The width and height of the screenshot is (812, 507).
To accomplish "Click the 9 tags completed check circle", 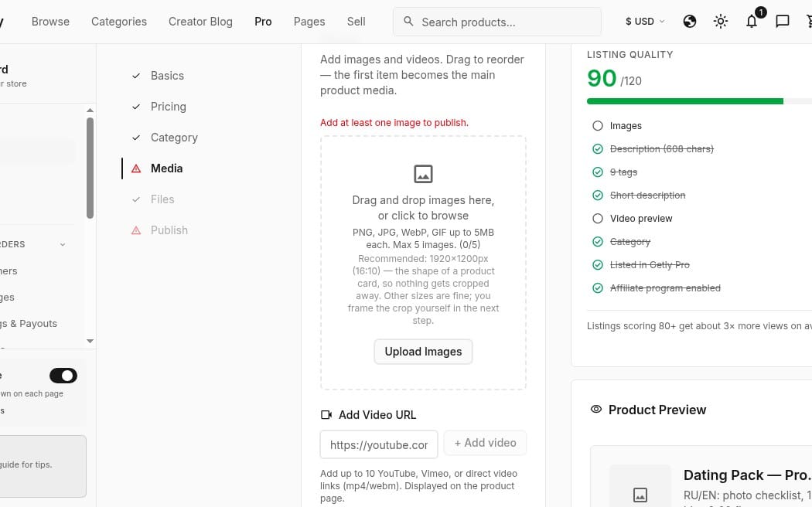I will [598, 172].
